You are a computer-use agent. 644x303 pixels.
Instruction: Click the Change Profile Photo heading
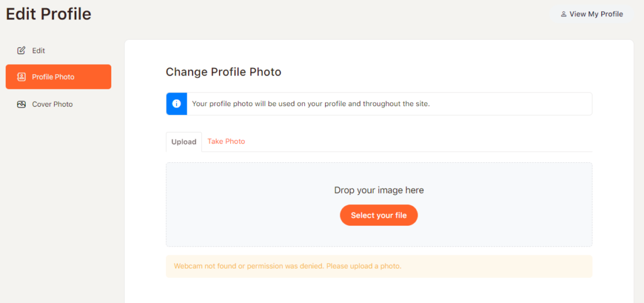click(223, 72)
